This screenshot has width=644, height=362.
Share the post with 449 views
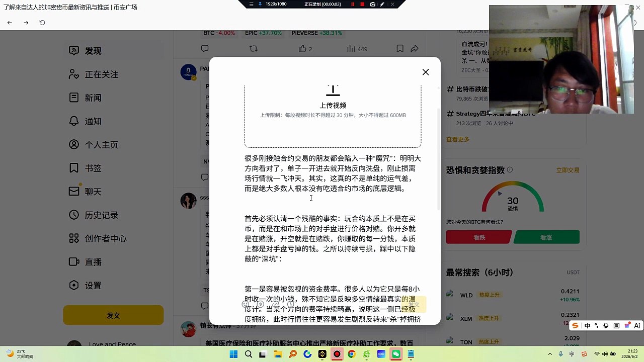(x=415, y=49)
